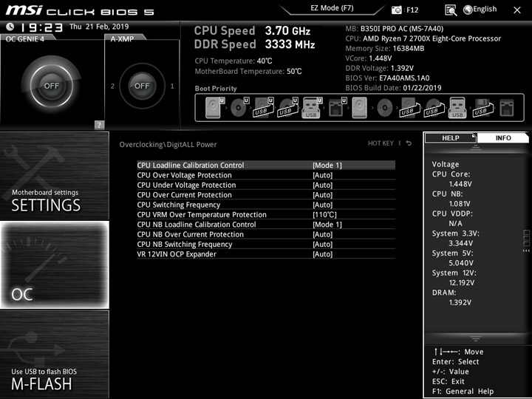Screen dimensions: 532x399
Task: Click the 19:23 system time display
Action: 41,27
